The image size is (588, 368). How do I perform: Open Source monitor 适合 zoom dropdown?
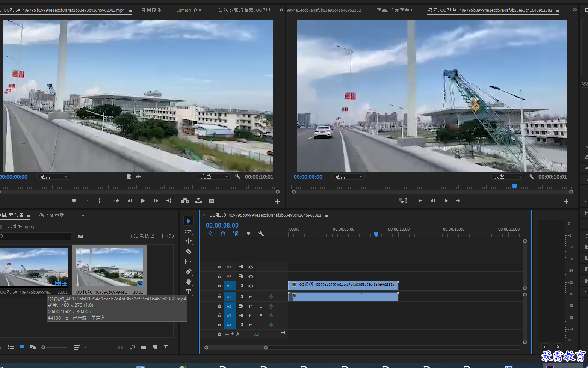point(54,176)
